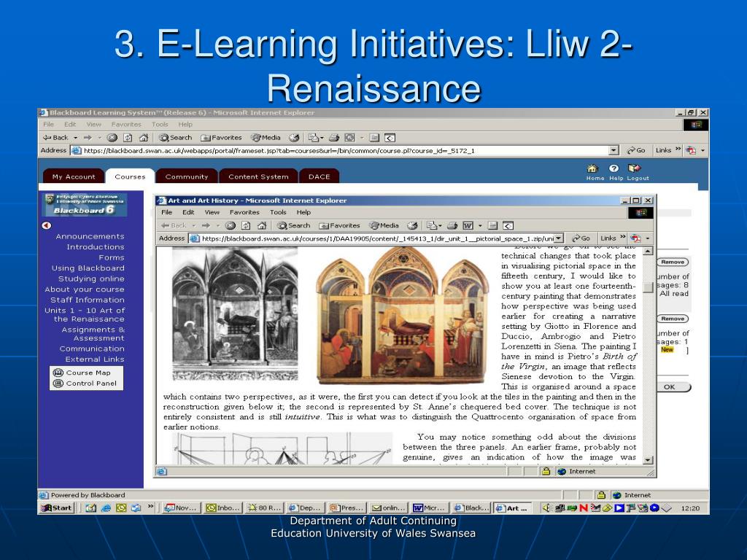Image resolution: width=747 pixels, height=560 pixels.
Task: Click Internet Explorer quick launch icon
Action: pyautogui.click(x=106, y=508)
